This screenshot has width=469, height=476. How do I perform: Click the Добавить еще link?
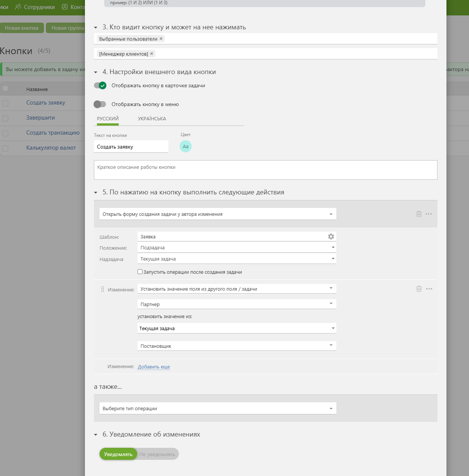click(x=154, y=367)
